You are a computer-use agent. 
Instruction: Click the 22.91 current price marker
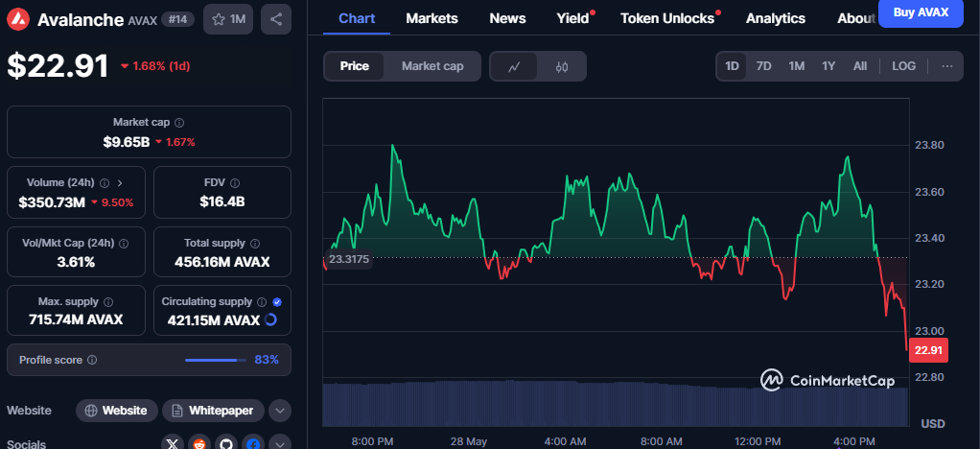click(931, 350)
